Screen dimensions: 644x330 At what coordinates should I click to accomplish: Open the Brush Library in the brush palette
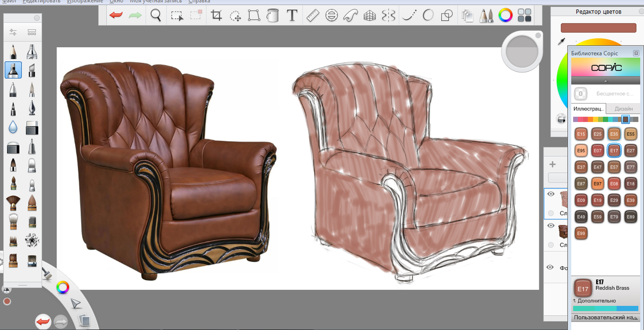pos(32,33)
